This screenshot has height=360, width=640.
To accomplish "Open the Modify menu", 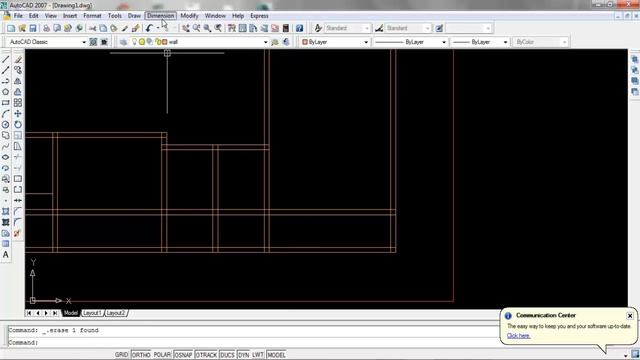I will click(189, 16).
